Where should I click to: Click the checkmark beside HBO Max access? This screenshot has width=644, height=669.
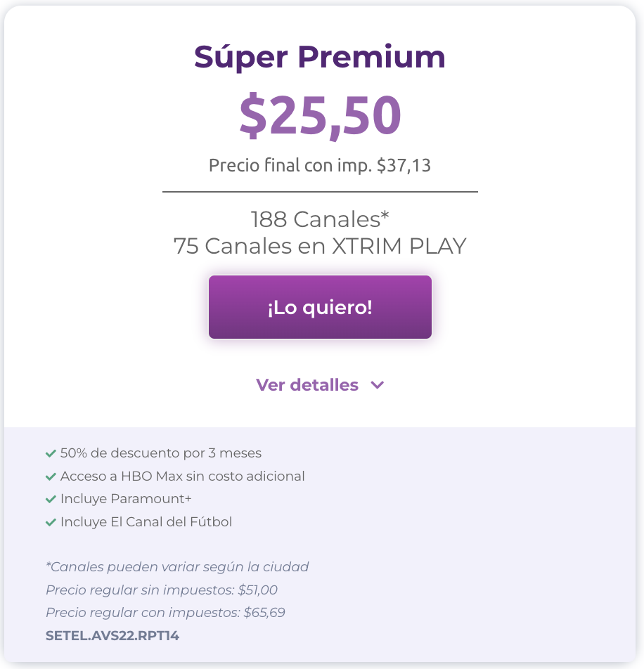click(x=51, y=476)
